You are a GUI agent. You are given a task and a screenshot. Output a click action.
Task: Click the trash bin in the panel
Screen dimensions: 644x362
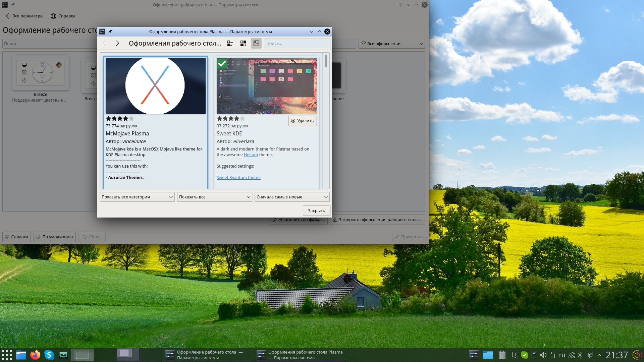pyautogui.click(x=502, y=355)
